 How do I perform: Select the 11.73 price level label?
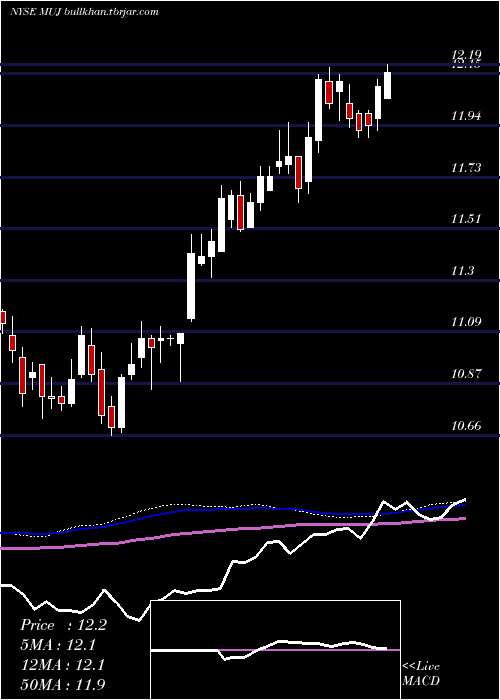pyautogui.click(x=466, y=168)
